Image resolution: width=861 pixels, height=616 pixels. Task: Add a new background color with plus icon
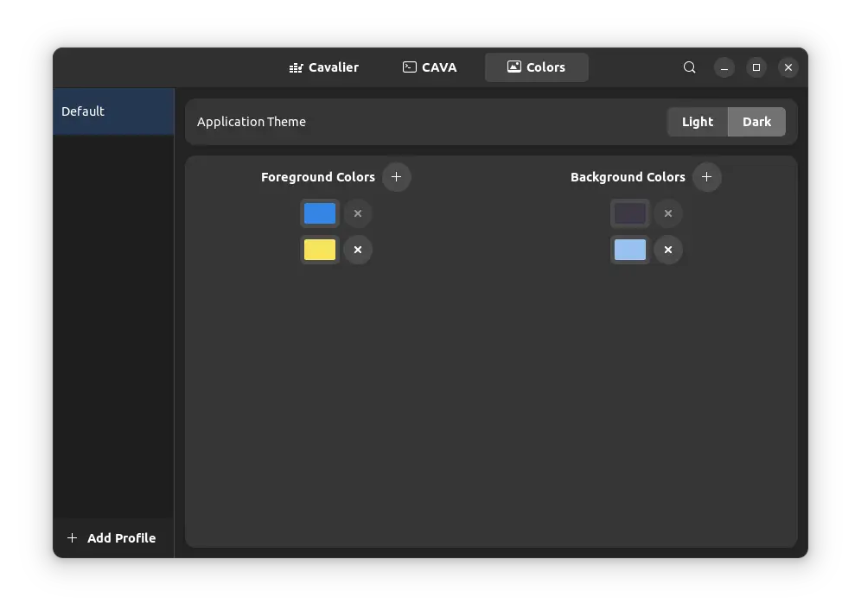coord(706,177)
